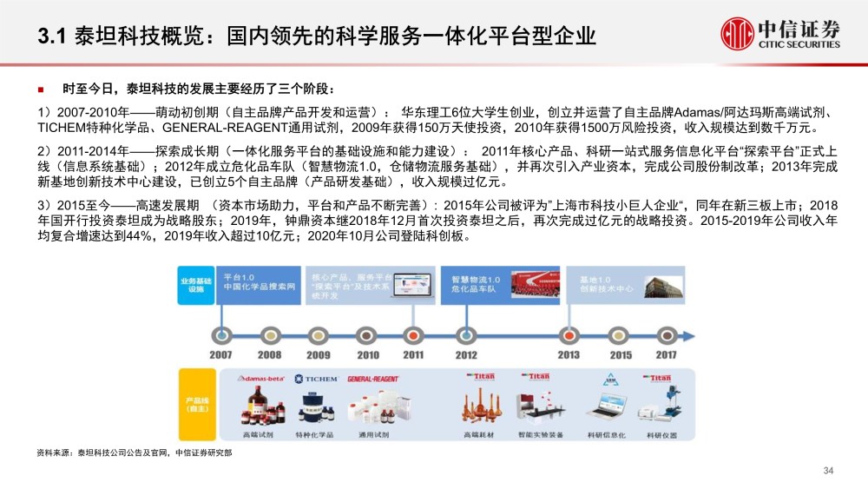Click the 智慧物流1.0 危化品车队 box text

[x=476, y=285]
